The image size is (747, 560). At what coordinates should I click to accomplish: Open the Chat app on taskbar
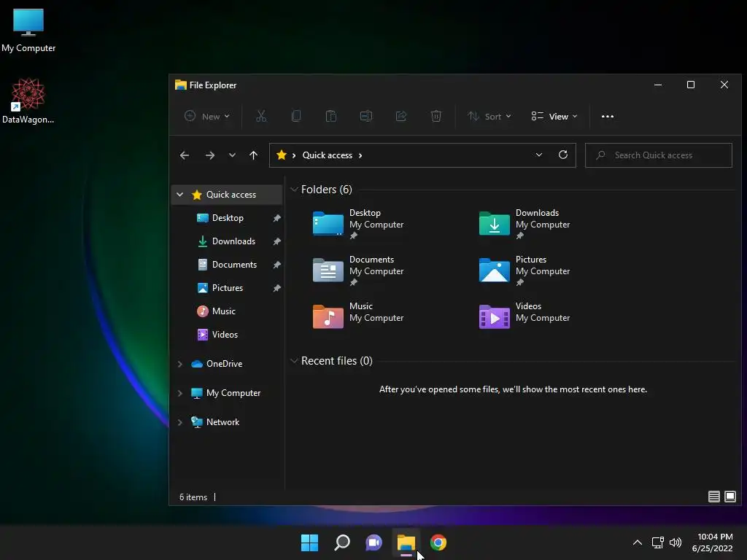(x=374, y=542)
